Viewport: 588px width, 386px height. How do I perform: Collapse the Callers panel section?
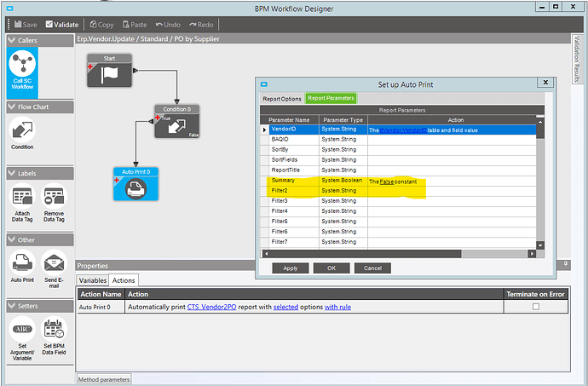(11, 40)
